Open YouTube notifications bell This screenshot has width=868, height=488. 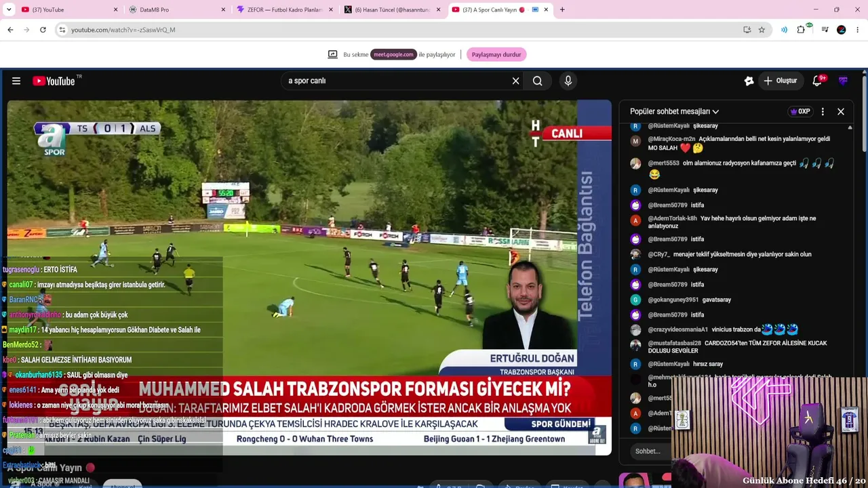pyautogui.click(x=818, y=81)
